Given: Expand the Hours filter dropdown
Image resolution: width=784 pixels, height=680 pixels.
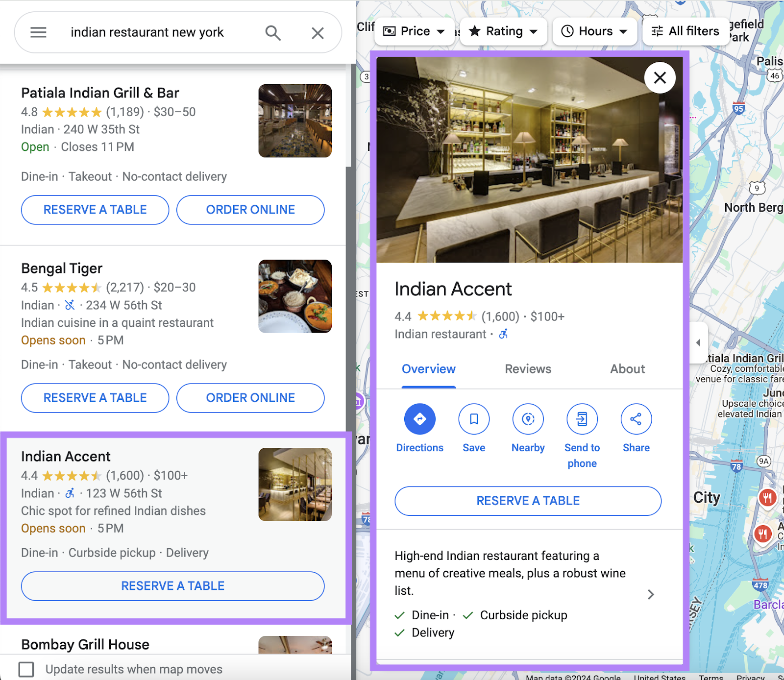Looking at the screenshot, I should 594,31.
